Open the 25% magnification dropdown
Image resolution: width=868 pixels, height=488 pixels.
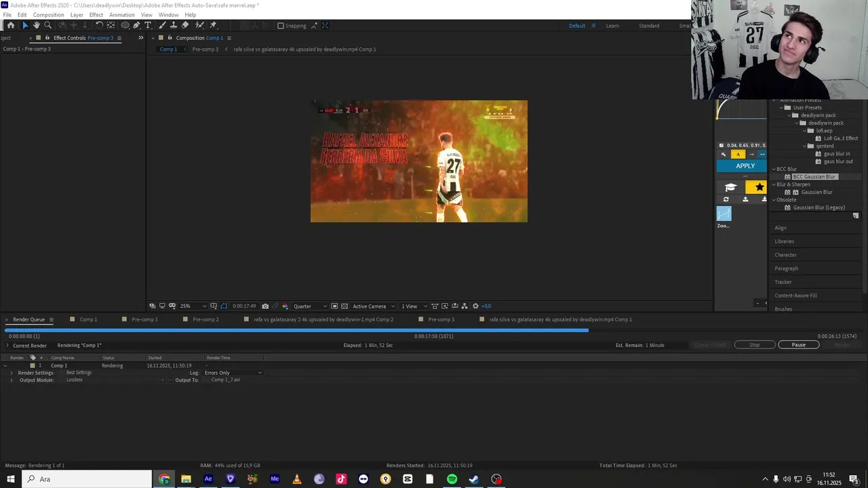pos(193,306)
